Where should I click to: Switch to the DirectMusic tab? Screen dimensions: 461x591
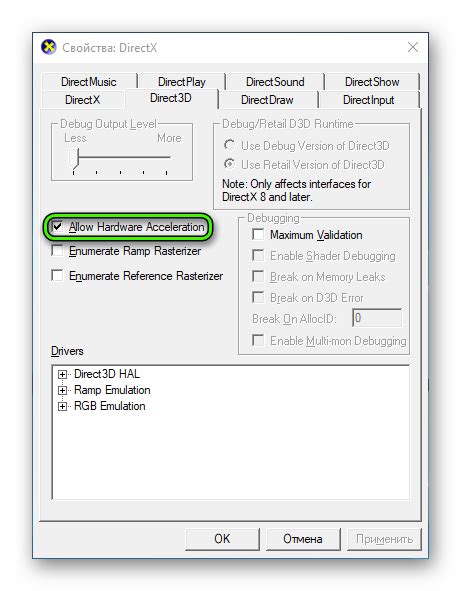tap(89, 82)
